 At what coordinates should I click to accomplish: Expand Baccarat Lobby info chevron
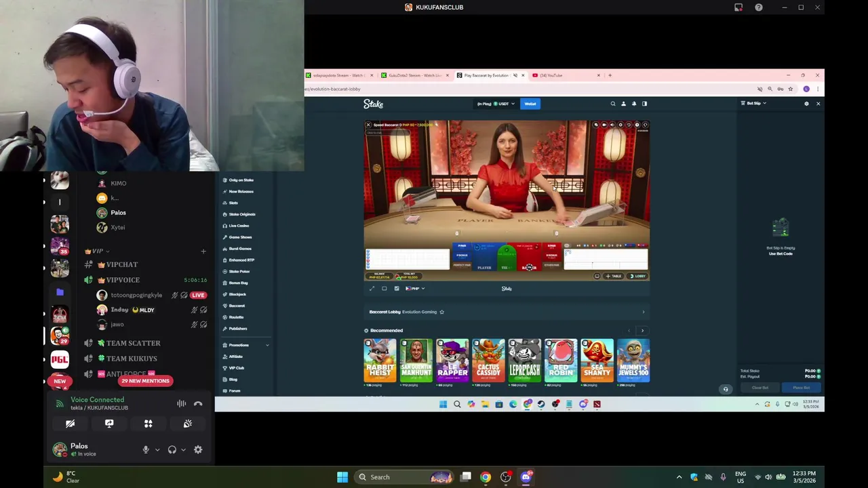coord(644,312)
